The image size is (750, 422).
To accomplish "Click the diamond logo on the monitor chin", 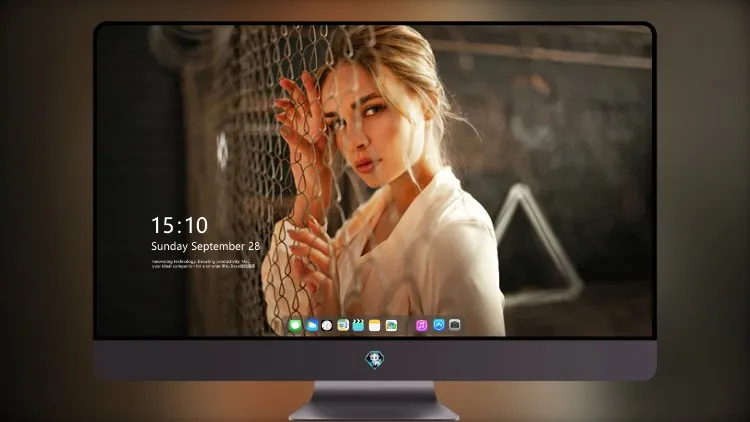I will pos(375,360).
